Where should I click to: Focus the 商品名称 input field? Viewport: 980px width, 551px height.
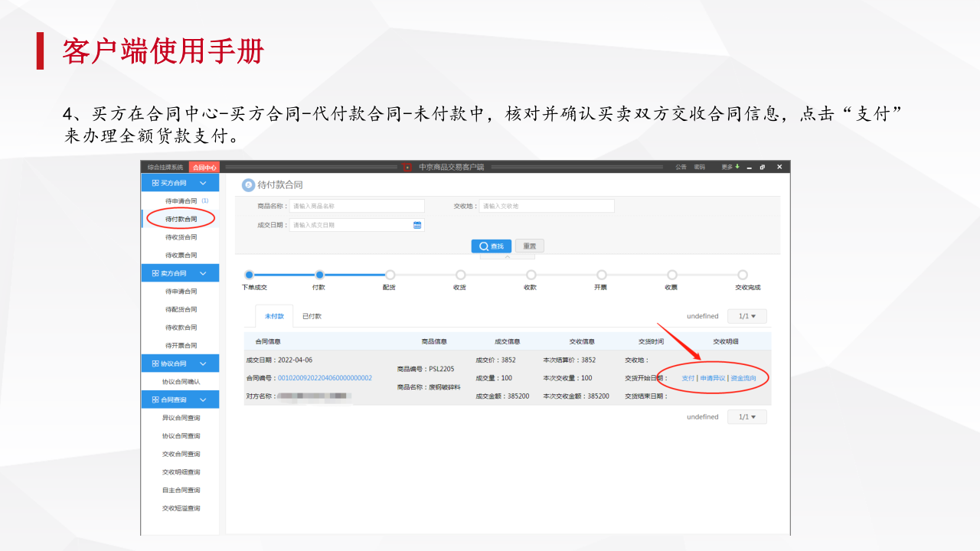[x=357, y=206]
